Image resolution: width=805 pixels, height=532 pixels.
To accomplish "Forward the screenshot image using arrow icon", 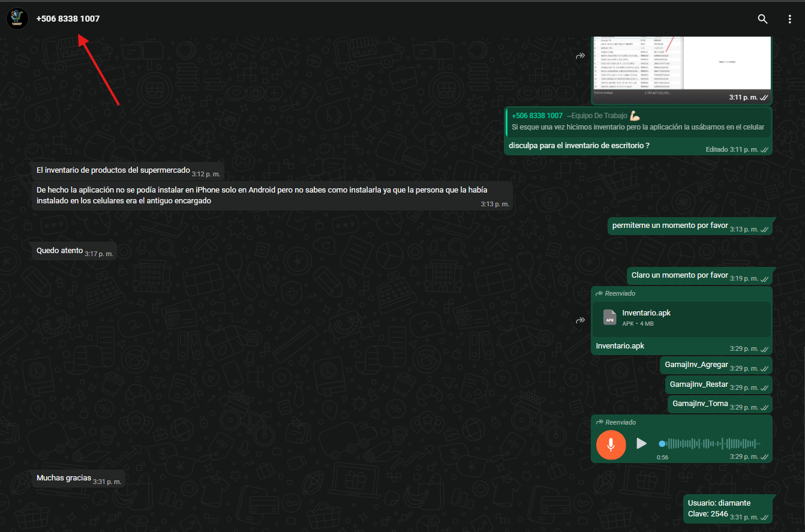I will coord(580,56).
